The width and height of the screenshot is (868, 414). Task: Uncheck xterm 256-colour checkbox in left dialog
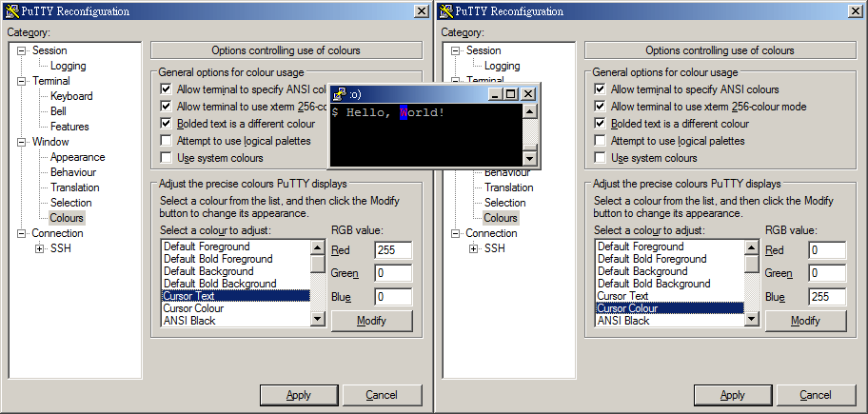click(166, 107)
